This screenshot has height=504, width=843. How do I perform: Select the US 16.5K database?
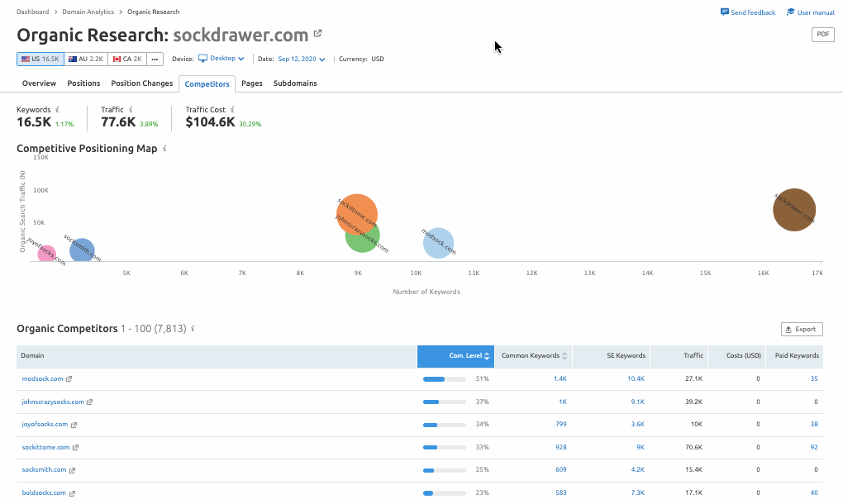coord(40,59)
